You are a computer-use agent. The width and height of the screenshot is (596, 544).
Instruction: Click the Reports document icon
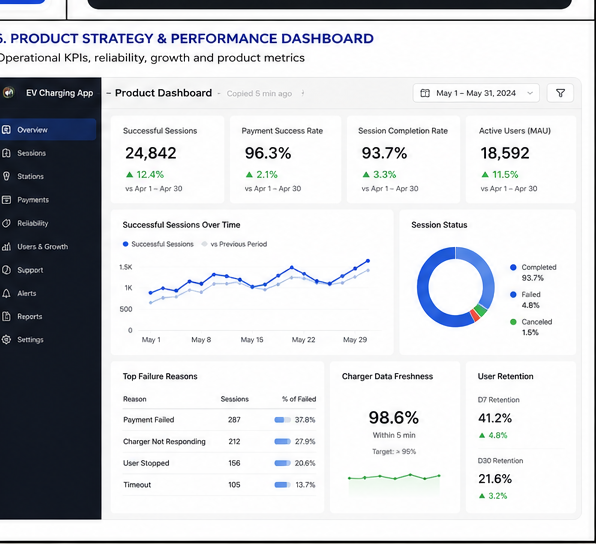click(x=6, y=316)
